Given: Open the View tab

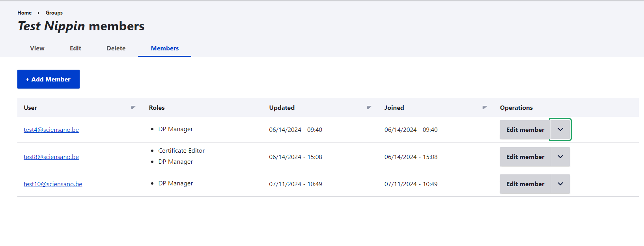Looking at the screenshot, I should (37, 48).
